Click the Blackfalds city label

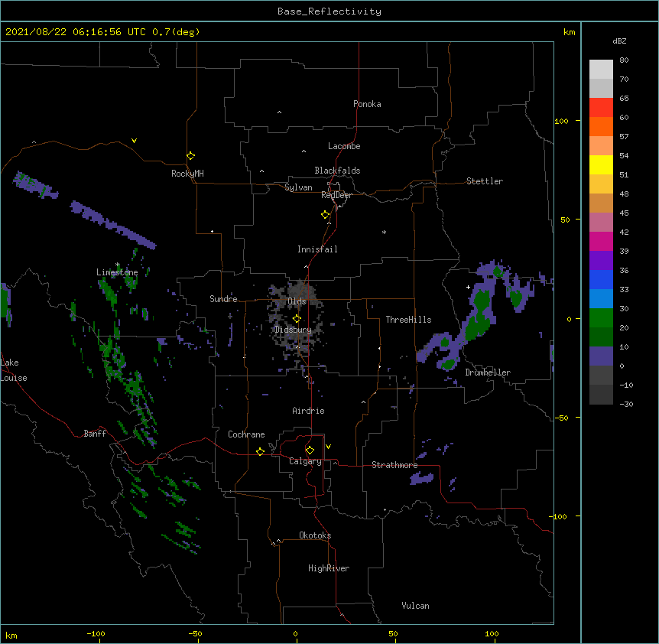tap(337, 171)
